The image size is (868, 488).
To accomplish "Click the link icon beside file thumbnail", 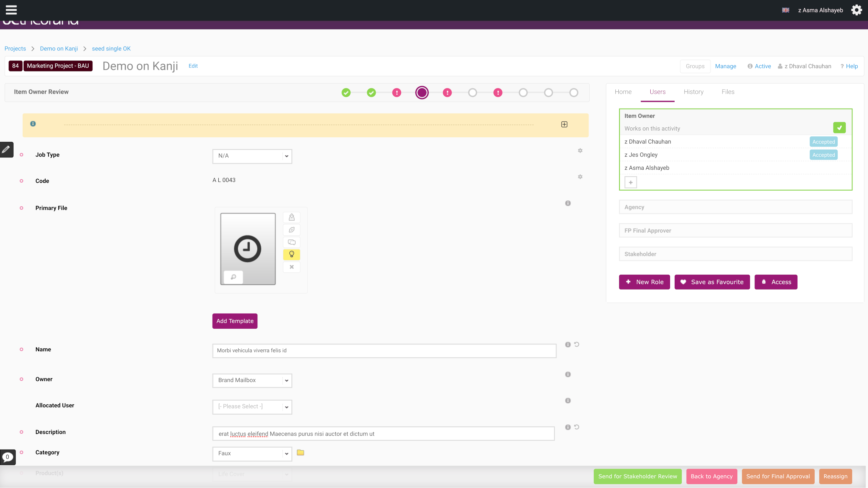I will click(x=291, y=230).
